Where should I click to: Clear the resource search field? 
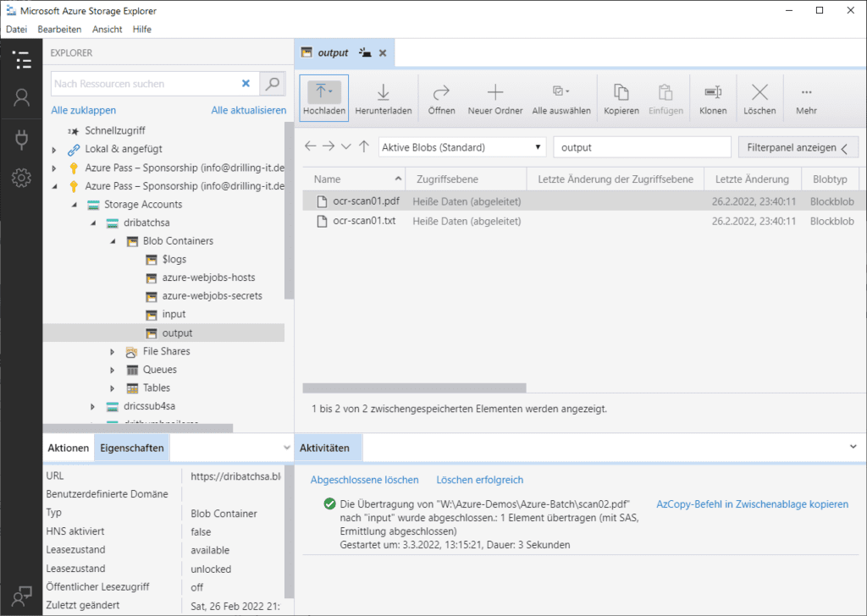click(246, 84)
